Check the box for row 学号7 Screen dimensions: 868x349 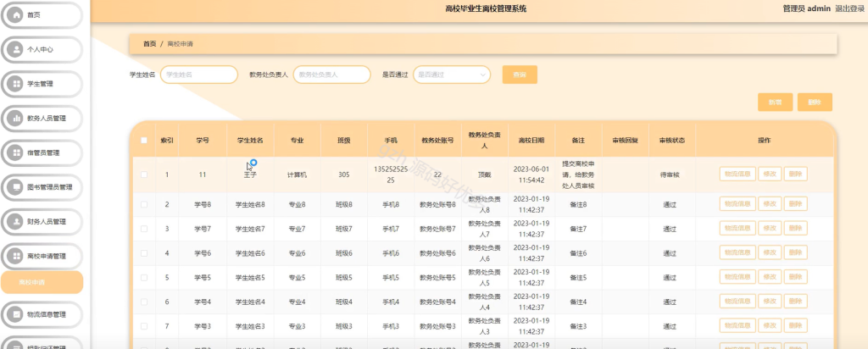point(144,229)
